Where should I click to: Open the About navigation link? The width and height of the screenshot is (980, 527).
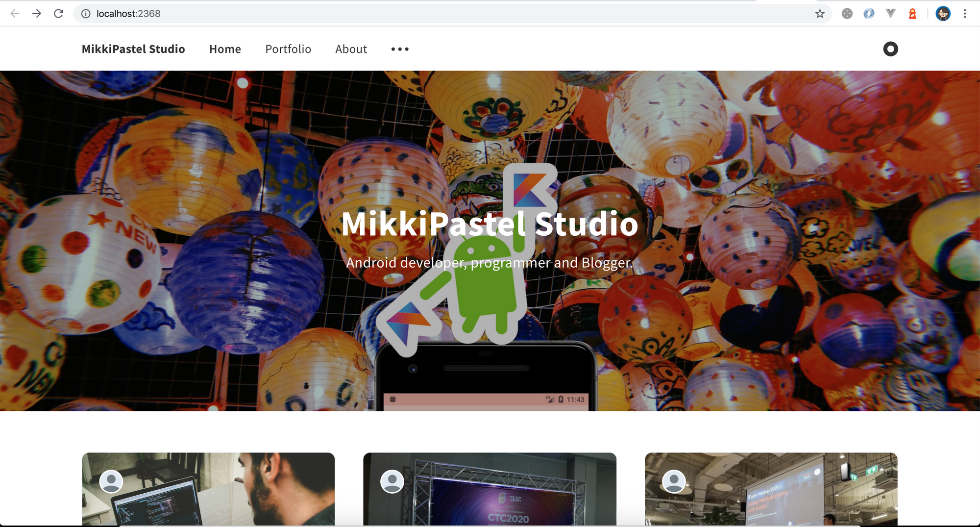click(351, 49)
